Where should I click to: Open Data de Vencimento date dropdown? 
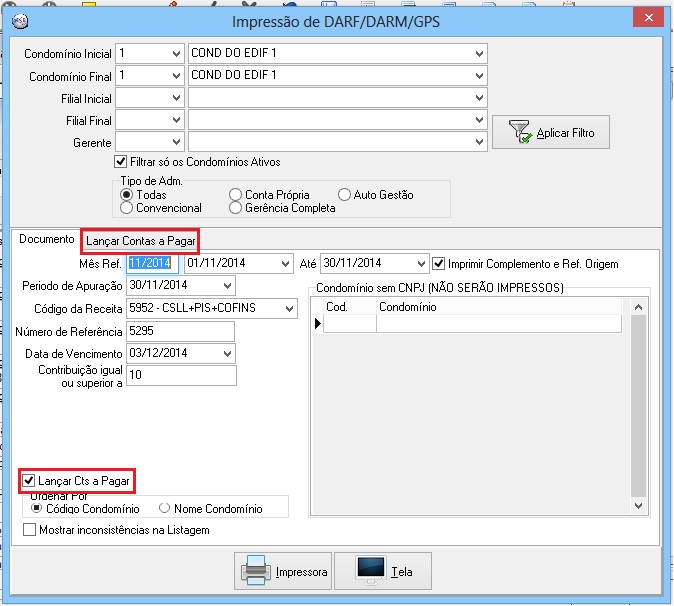(x=227, y=354)
